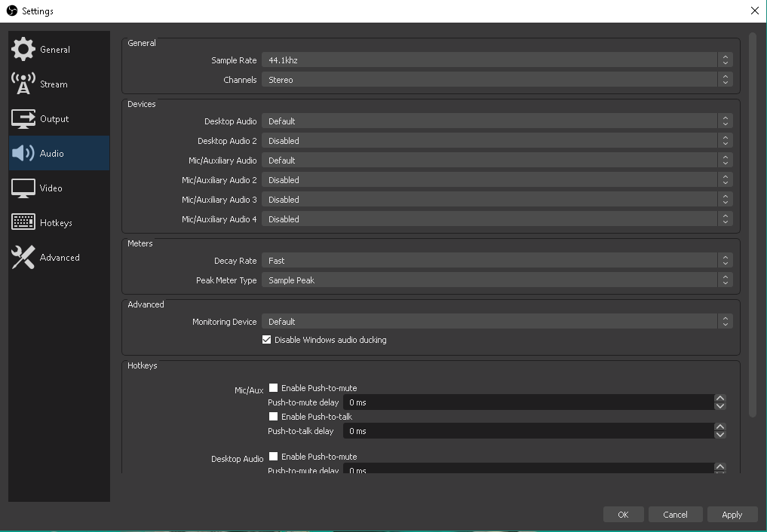Image resolution: width=767 pixels, height=532 pixels.
Task: Increase Mic/Aux Push-to-mute delay up arrow
Action: [720, 398]
